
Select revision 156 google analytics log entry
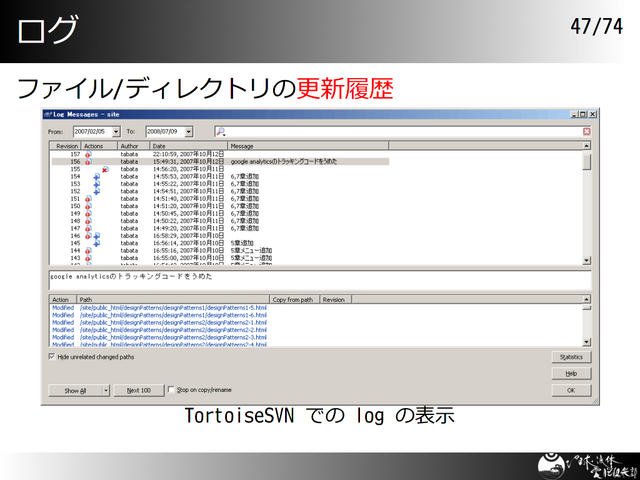click(x=300, y=161)
